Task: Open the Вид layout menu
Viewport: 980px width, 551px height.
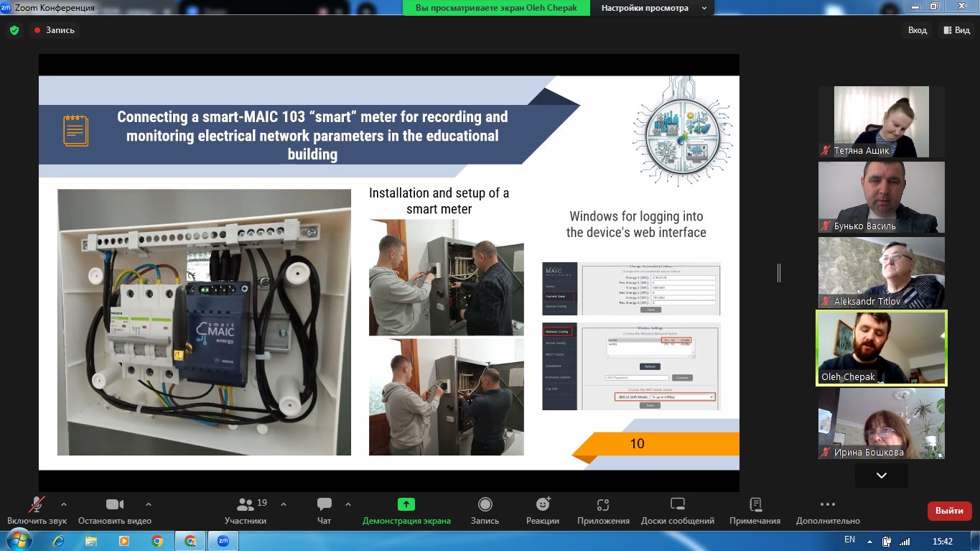Action: (x=956, y=30)
